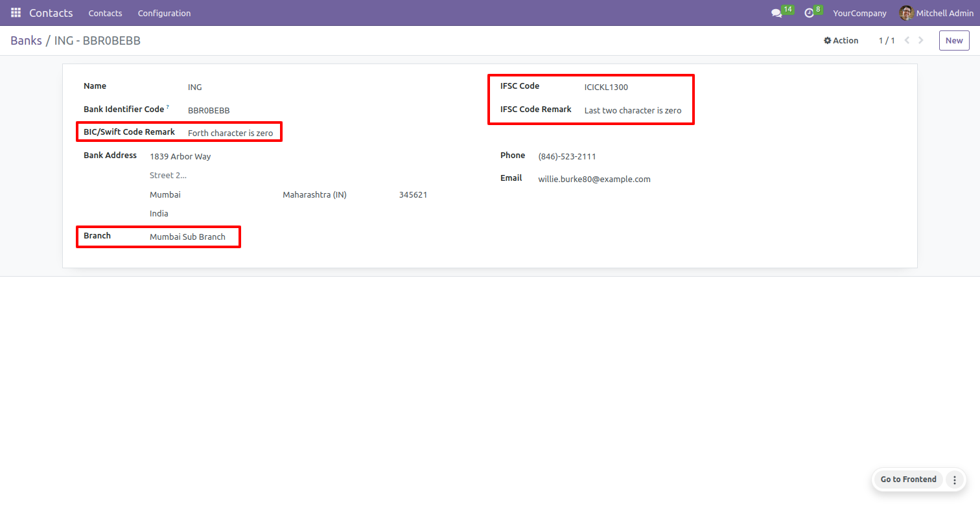This screenshot has height=521, width=980.
Task: Open the Mitchell Admin user menu
Action: 936,13
